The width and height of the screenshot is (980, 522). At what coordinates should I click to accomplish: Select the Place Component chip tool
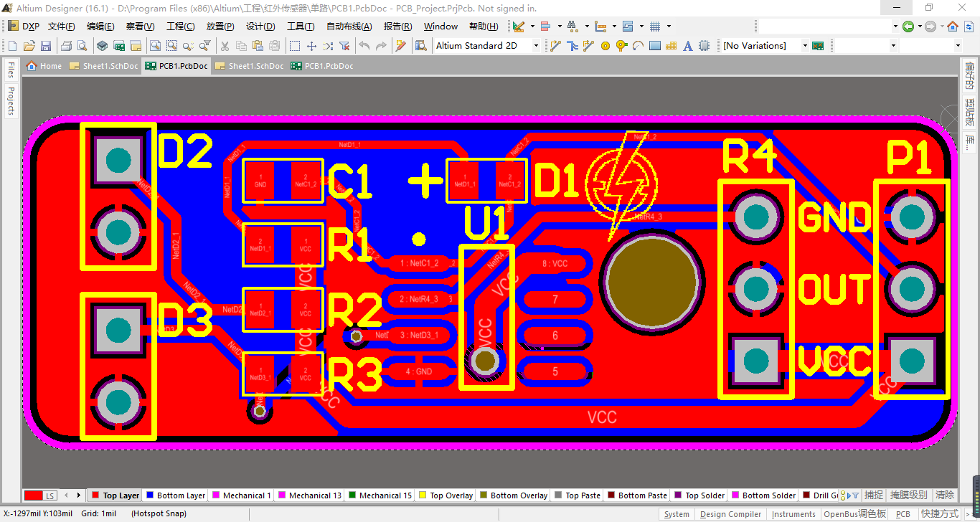tap(704, 46)
